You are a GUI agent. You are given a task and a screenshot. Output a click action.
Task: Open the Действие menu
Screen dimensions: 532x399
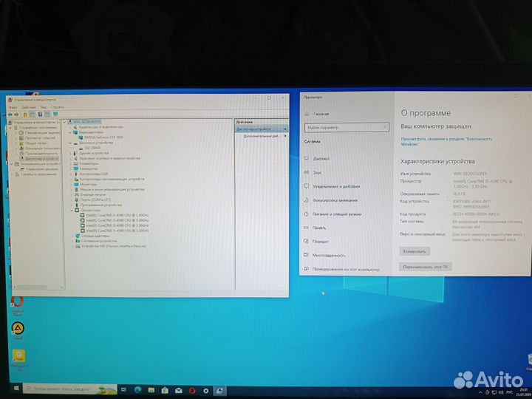[x=29, y=107]
